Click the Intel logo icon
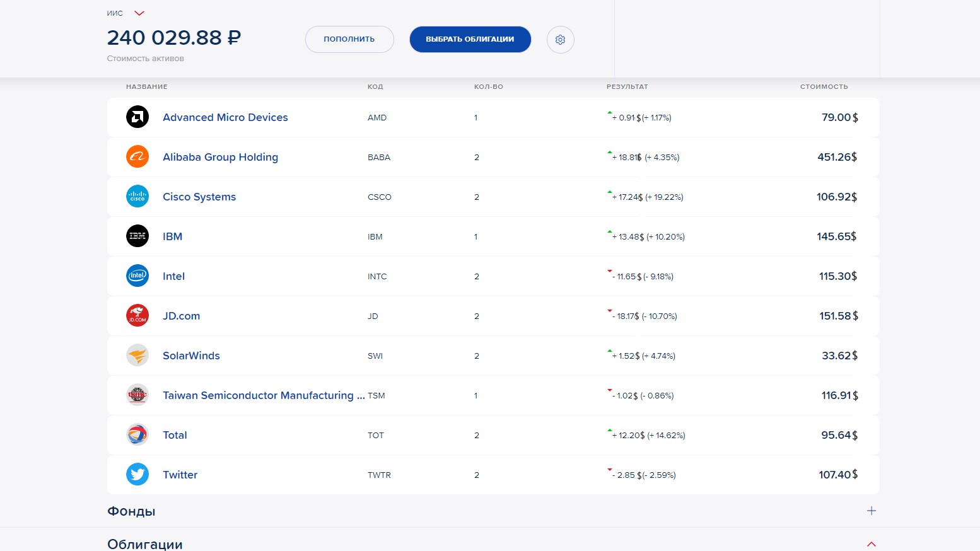 137,275
